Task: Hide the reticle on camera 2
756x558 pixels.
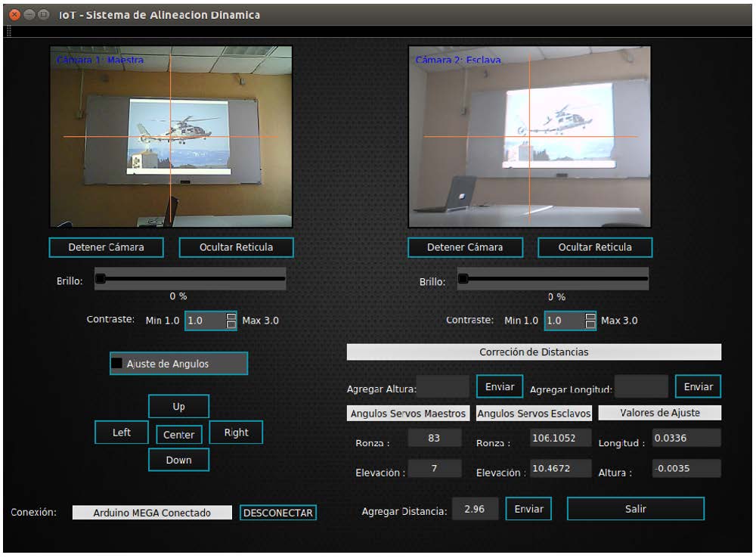Action: coord(594,247)
